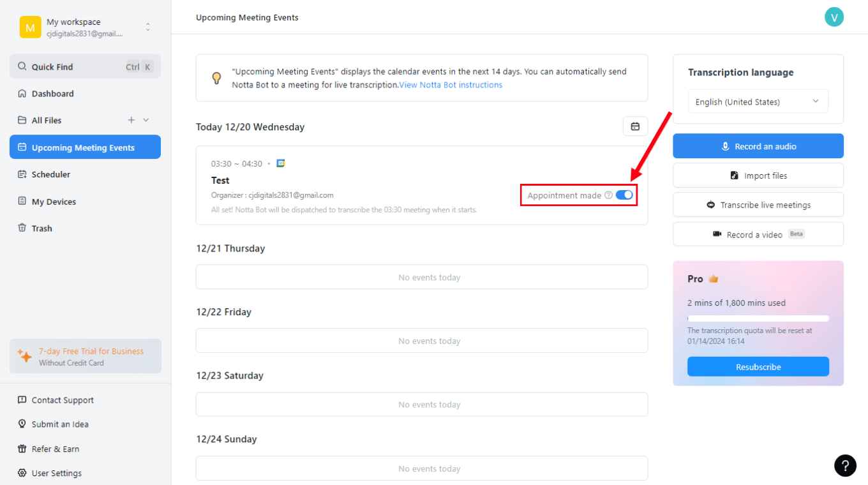The image size is (868, 485).
Task: Open My Devices in the sidebar
Action: click(85, 202)
